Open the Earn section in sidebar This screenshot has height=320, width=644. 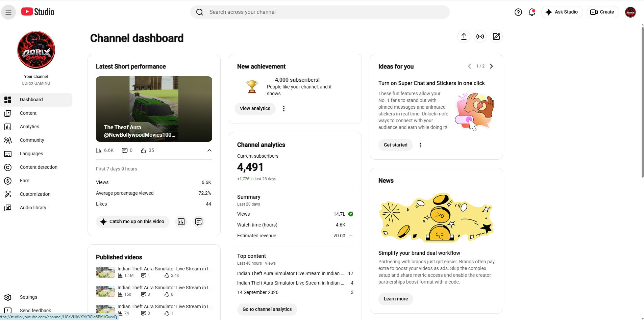point(36,181)
